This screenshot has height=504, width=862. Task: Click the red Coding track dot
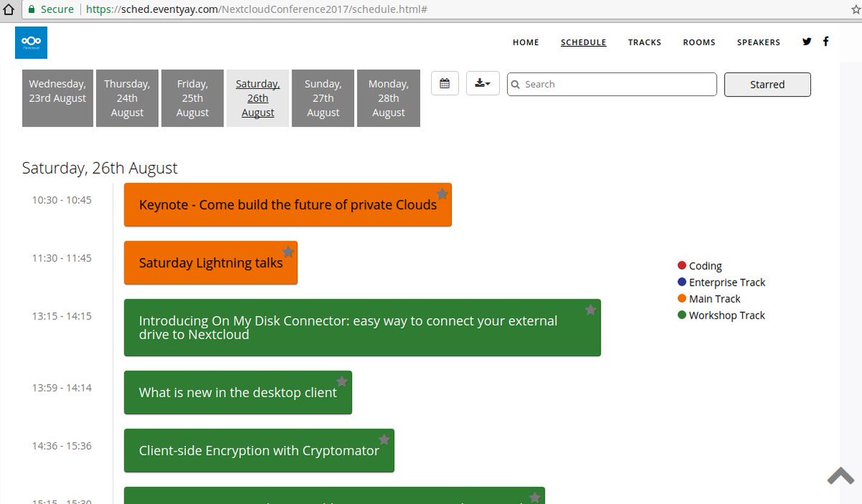[682, 266]
